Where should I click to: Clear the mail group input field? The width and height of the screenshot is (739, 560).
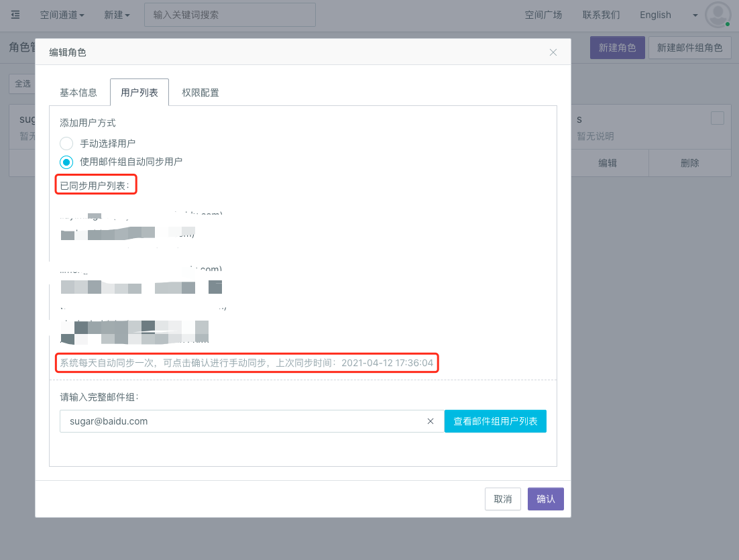click(x=431, y=421)
